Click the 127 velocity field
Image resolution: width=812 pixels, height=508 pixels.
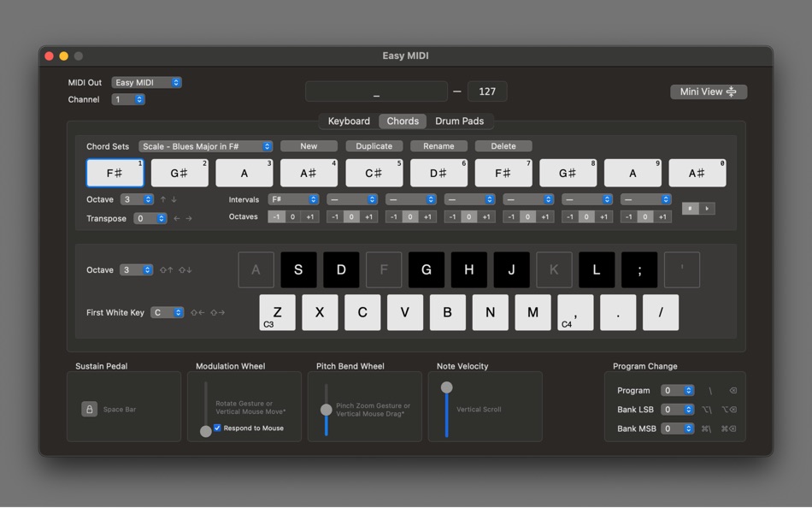tap(487, 92)
